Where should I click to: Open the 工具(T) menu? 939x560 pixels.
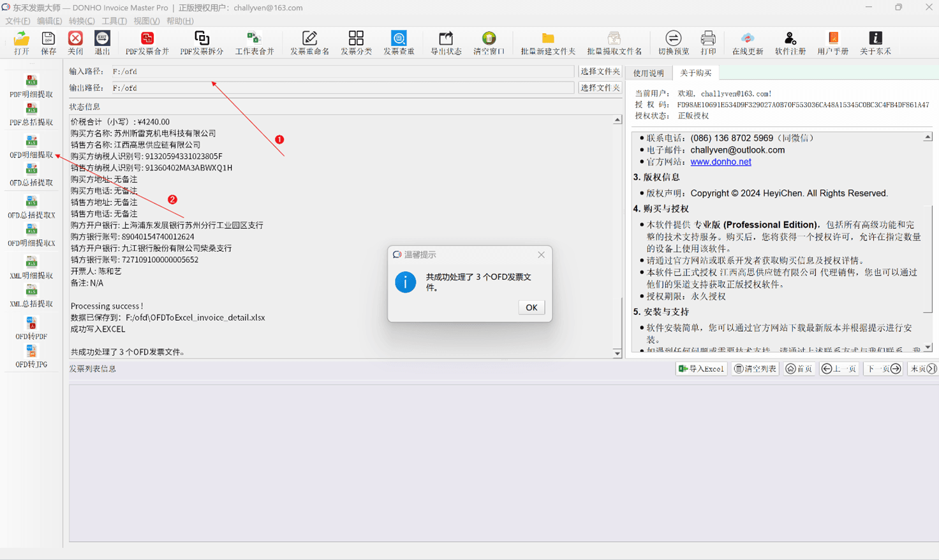tap(114, 21)
